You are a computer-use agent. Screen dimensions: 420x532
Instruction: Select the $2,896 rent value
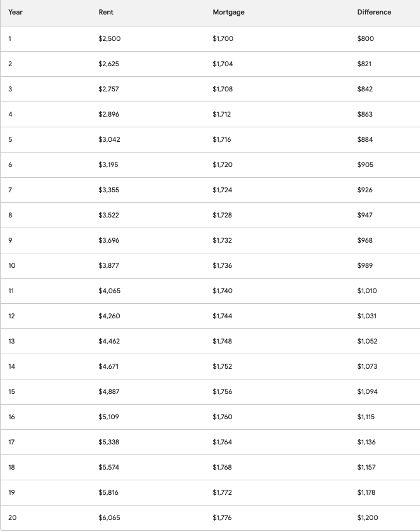pyautogui.click(x=109, y=115)
